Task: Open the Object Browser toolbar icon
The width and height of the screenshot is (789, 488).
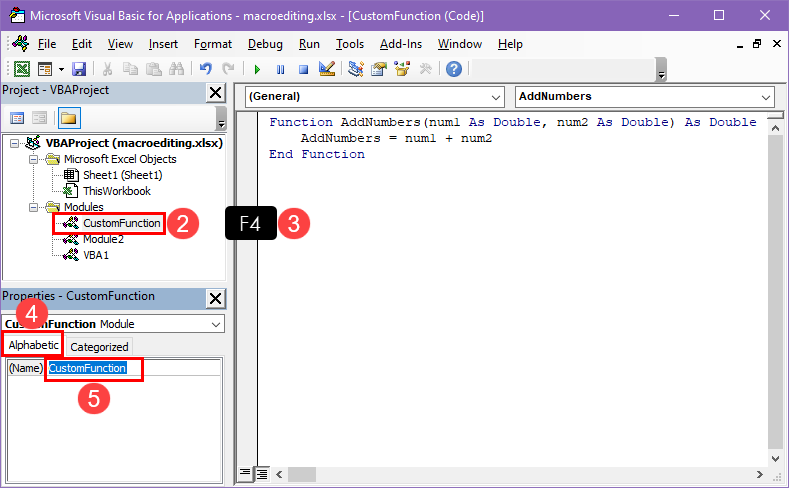Action: (402, 69)
